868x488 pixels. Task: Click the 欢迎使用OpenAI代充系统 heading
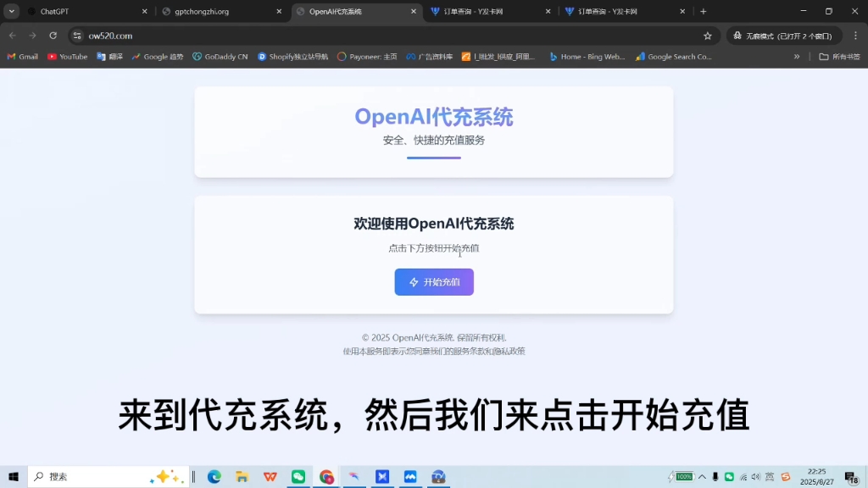pos(434,224)
